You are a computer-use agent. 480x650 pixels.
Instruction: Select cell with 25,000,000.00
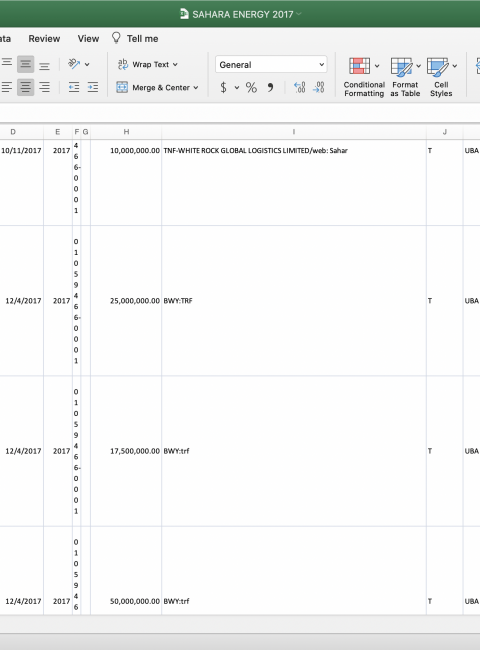[x=126, y=301]
